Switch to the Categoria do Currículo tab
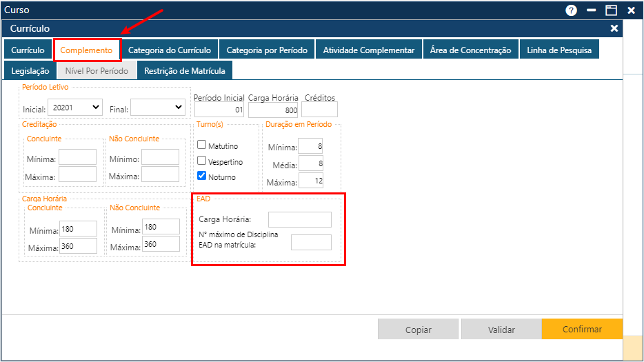644x362 pixels. pyautogui.click(x=170, y=50)
